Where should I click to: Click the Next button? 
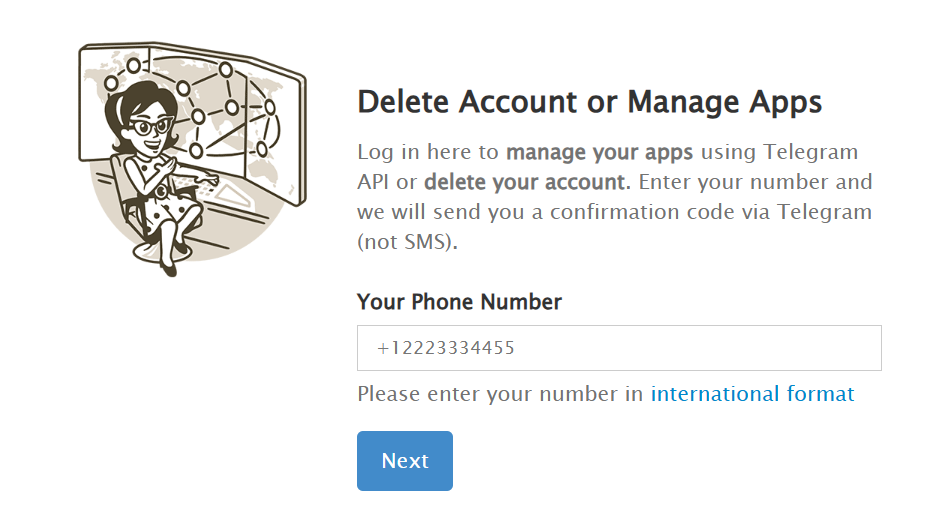[x=404, y=461]
